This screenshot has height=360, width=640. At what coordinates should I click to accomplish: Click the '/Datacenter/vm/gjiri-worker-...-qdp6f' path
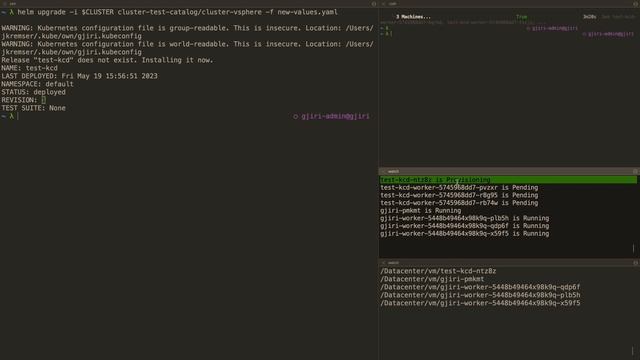[480, 287]
